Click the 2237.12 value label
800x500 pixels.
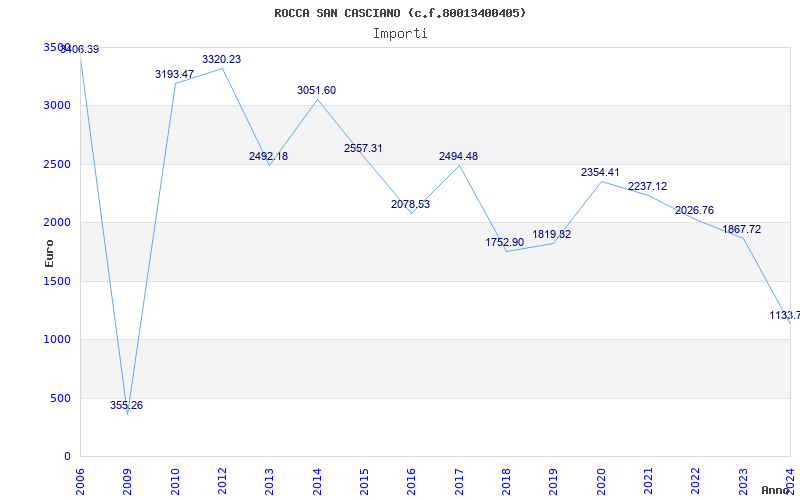coord(647,186)
